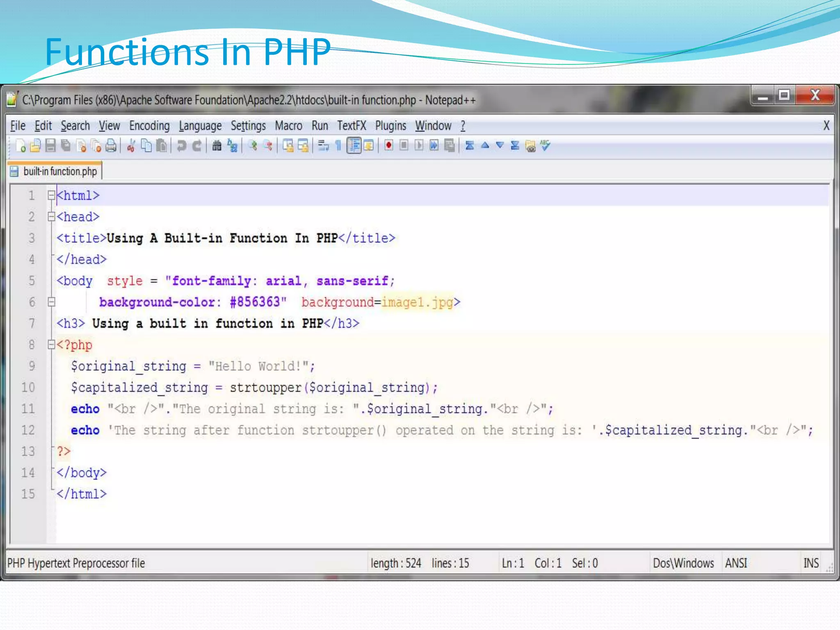
Task: Create a new file with New icon
Action: click(x=21, y=146)
